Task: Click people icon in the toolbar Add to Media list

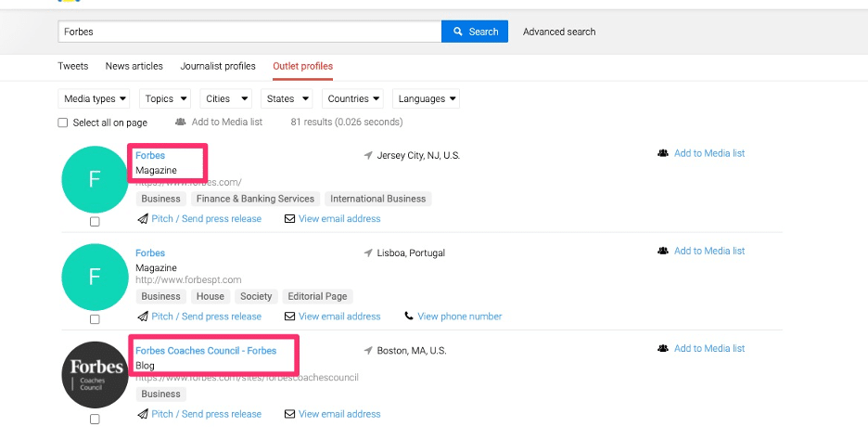Action: 181,123
